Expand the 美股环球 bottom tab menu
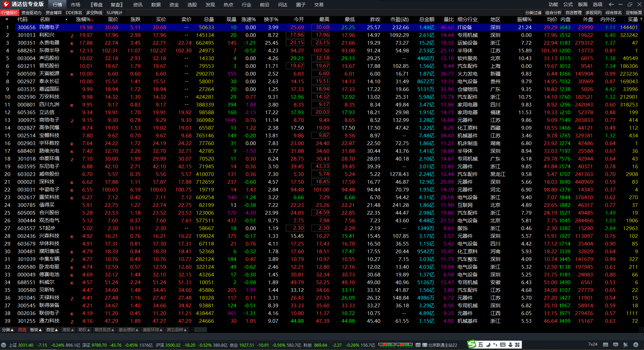This screenshot has width=644, height=350. 153,330
